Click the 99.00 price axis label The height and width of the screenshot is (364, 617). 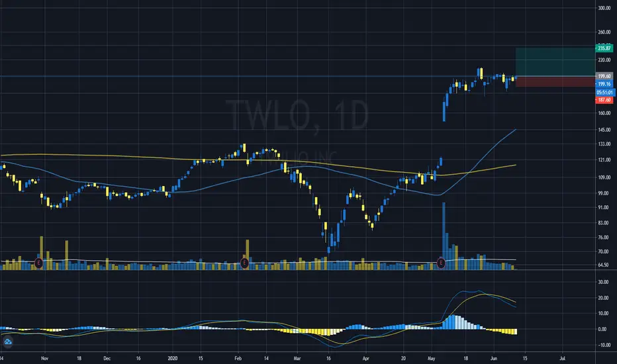(604, 193)
